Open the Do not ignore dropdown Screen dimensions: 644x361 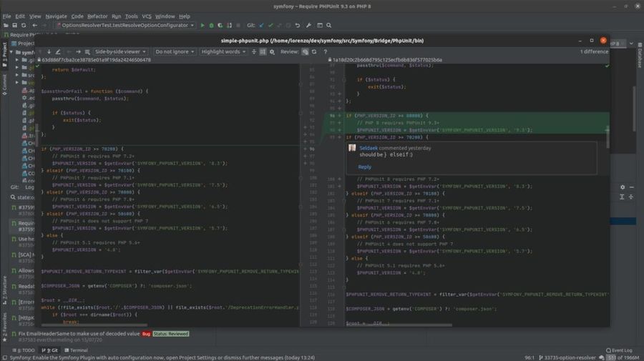tap(174, 51)
